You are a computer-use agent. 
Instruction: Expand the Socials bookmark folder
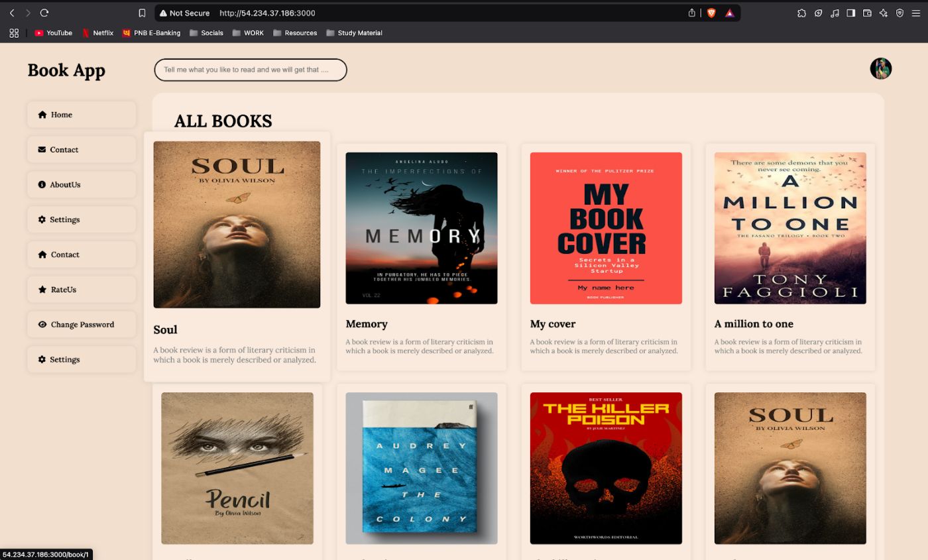(206, 32)
